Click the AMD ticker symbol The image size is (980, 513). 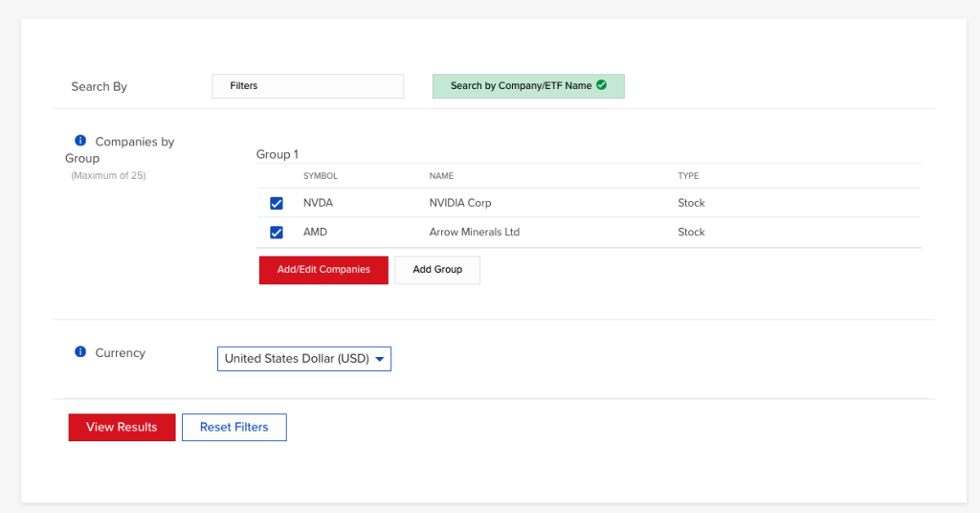(x=316, y=232)
